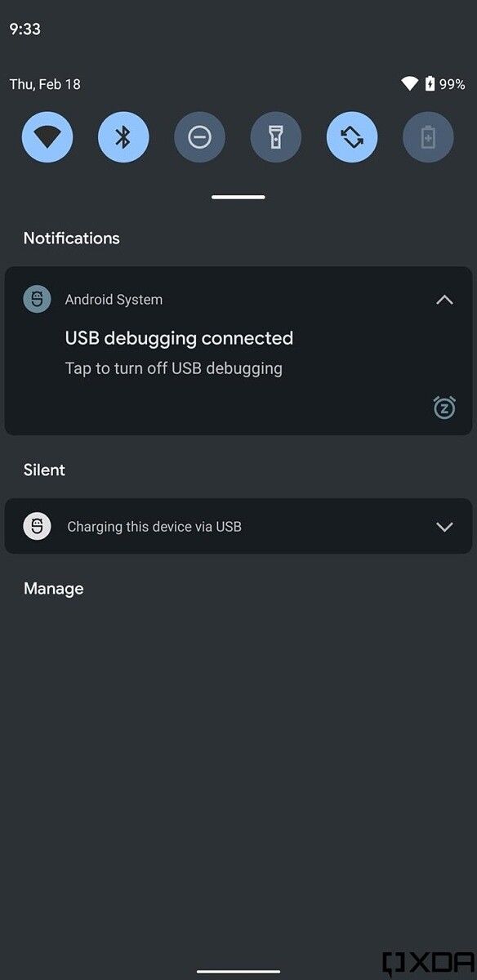The height and width of the screenshot is (980, 477).
Task: Turn on the flashlight quick settings tile
Action: tap(275, 137)
